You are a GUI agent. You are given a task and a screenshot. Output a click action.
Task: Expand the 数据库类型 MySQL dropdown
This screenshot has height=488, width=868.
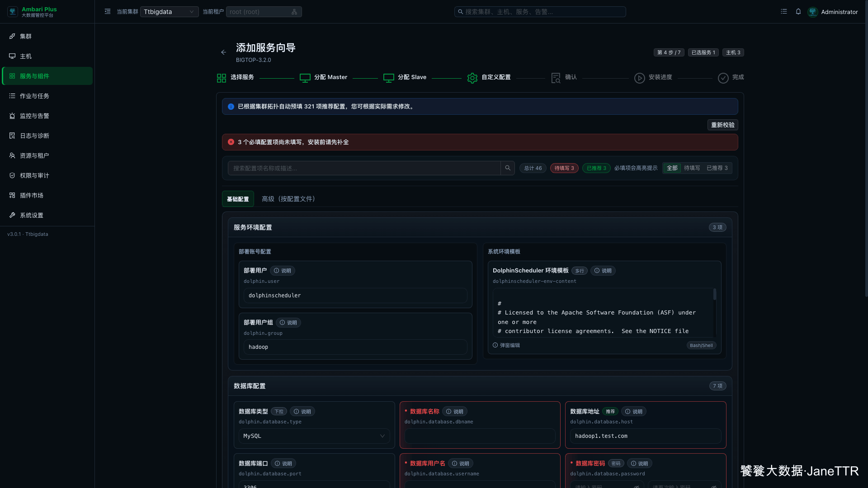(x=314, y=436)
